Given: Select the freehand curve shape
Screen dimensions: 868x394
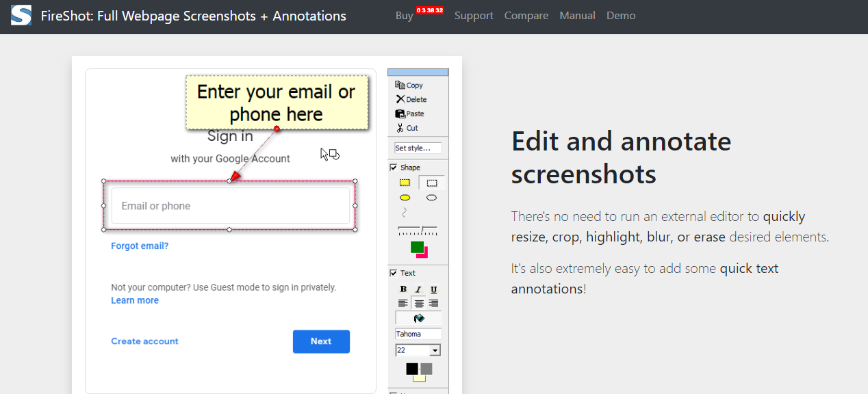Looking at the screenshot, I should click(x=405, y=212).
